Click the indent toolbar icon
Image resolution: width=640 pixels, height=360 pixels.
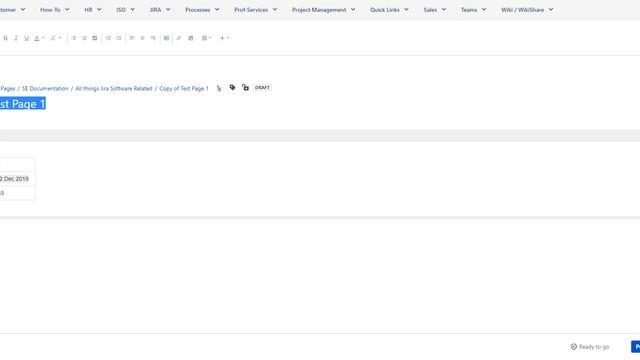point(119,38)
